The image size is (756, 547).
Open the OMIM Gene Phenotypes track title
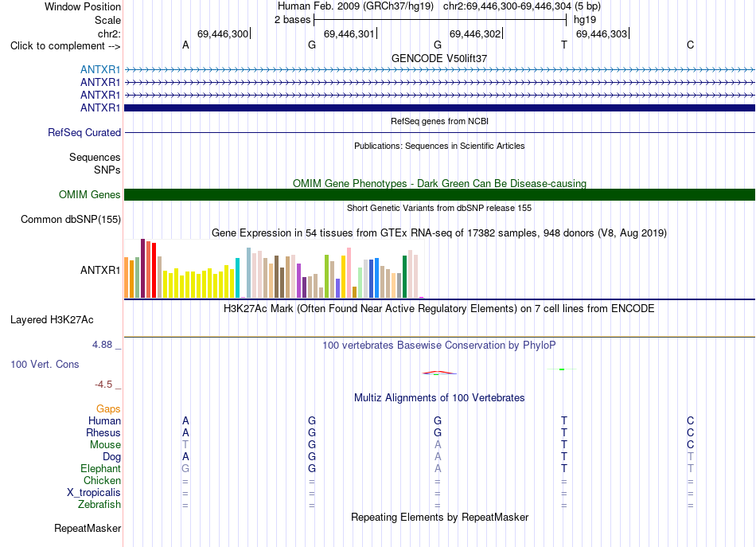point(439,183)
